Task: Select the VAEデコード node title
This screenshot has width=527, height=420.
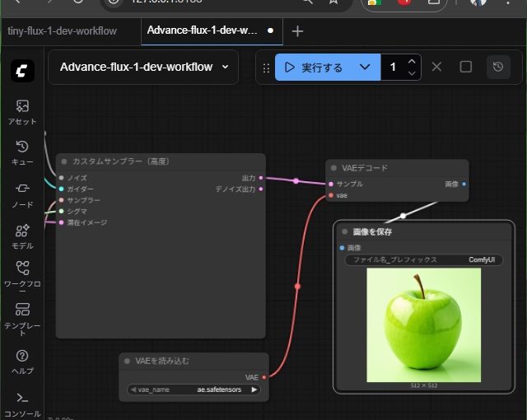Action: point(365,168)
